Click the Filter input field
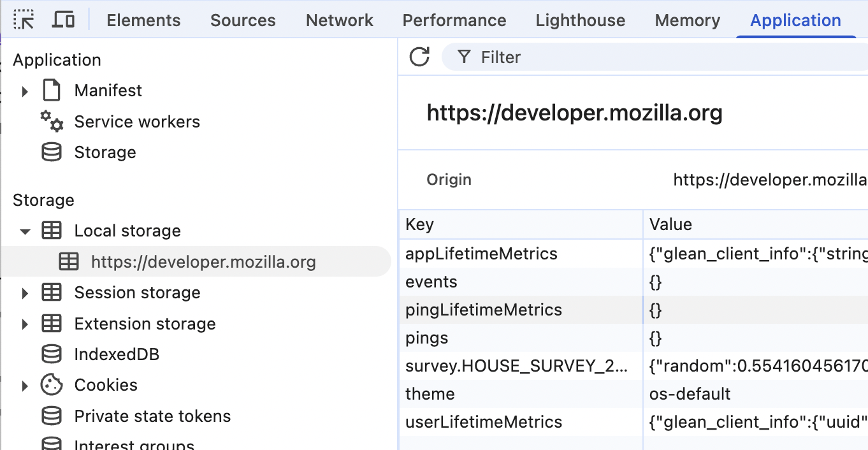 (637, 57)
